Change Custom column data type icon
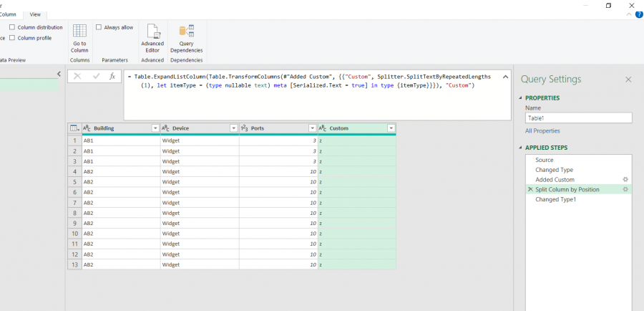Image resolution: width=644 pixels, height=311 pixels. click(x=323, y=128)
